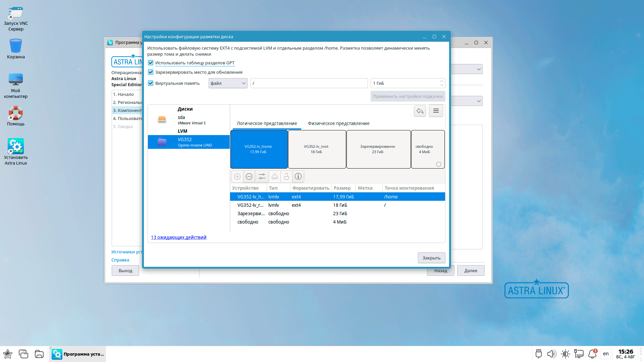The width and height of the screenshot is (644, 362).
Task: Click the partition info icon
Action: coord(298,176)
